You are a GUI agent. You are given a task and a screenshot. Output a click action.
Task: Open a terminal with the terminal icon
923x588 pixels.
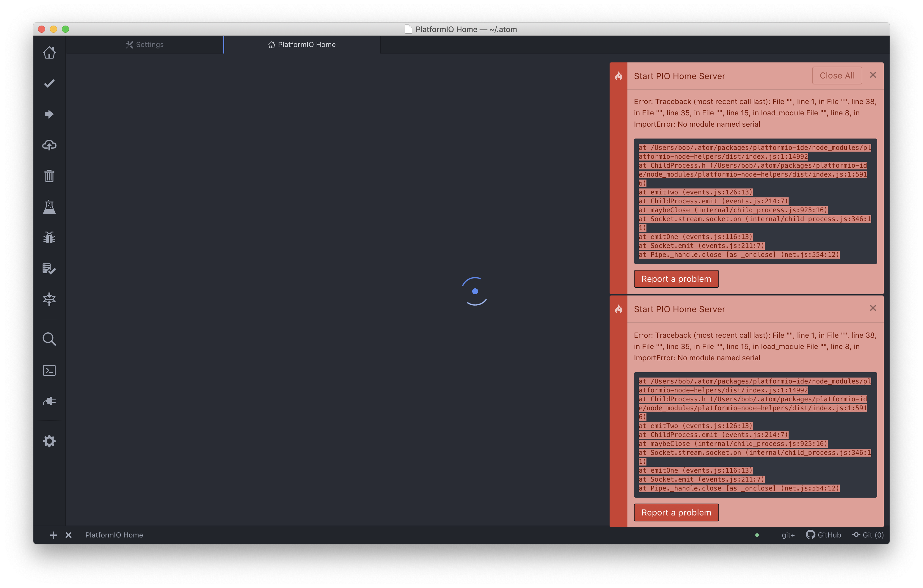(49, 370)
